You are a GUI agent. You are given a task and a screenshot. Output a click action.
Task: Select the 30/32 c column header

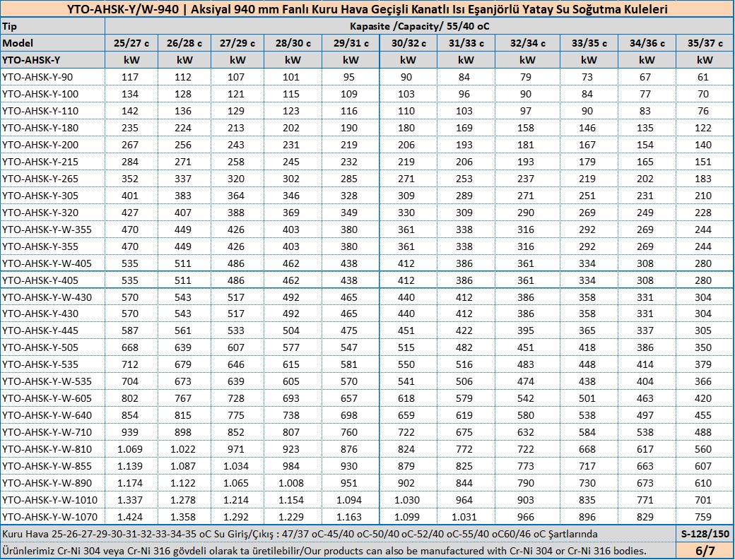[408, 43]
